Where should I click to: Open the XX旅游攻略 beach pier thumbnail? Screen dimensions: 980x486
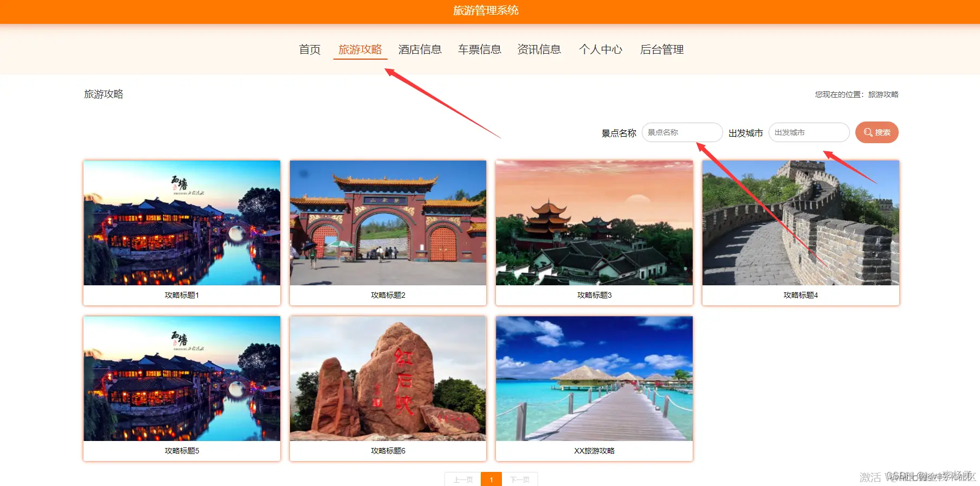[594, 379]
